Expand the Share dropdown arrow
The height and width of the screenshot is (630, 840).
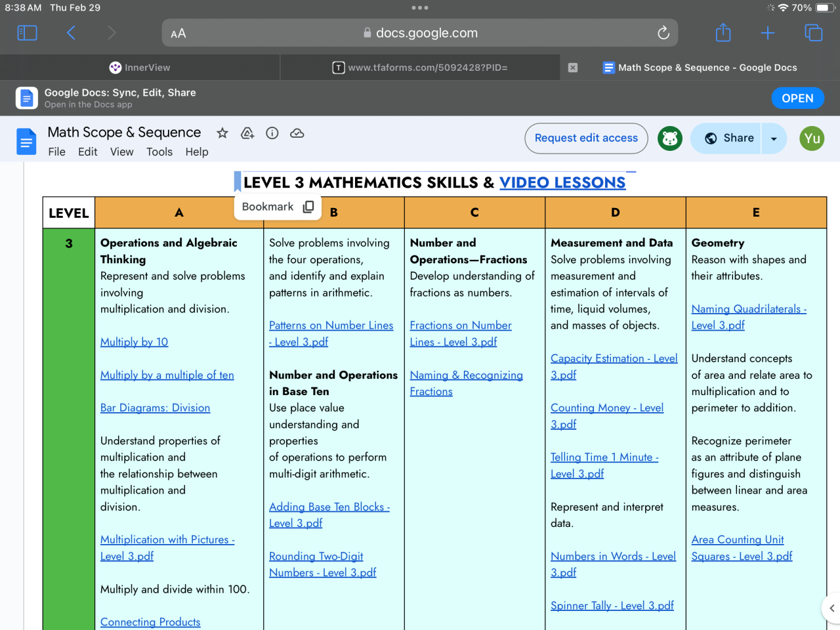point(774,138)
